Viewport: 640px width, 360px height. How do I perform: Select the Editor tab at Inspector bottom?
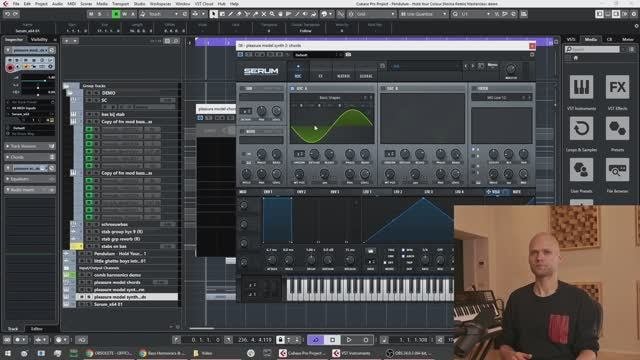(36, 329)
